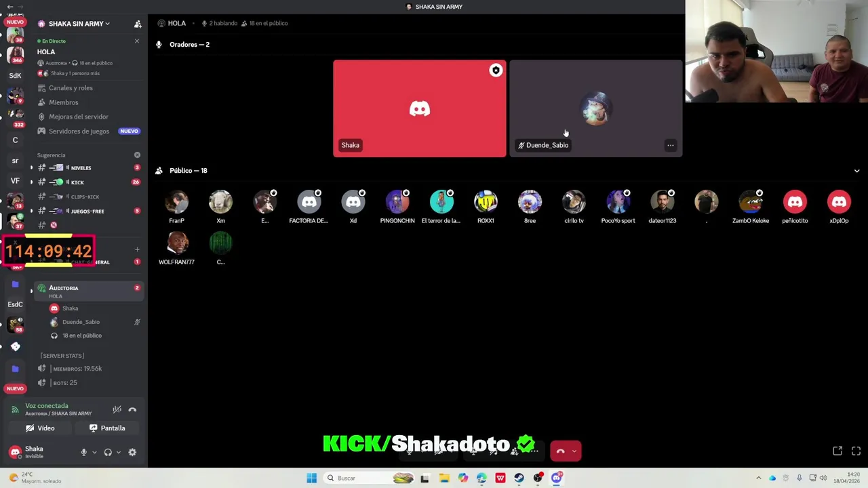This screenshot has height=488, width=868.
Task: Select audience member FranP
Action: tap(176, 207)
